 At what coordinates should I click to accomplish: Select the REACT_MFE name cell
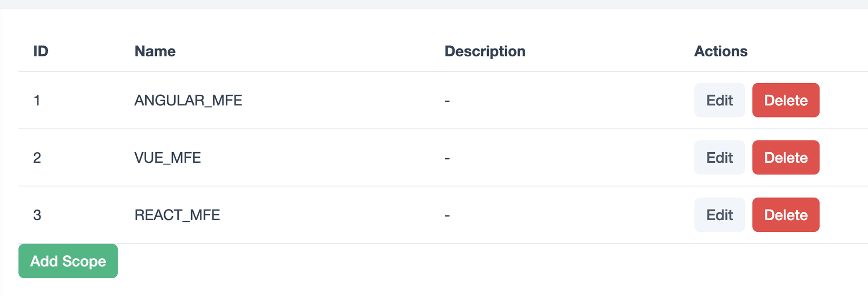(x=177, y=215)
